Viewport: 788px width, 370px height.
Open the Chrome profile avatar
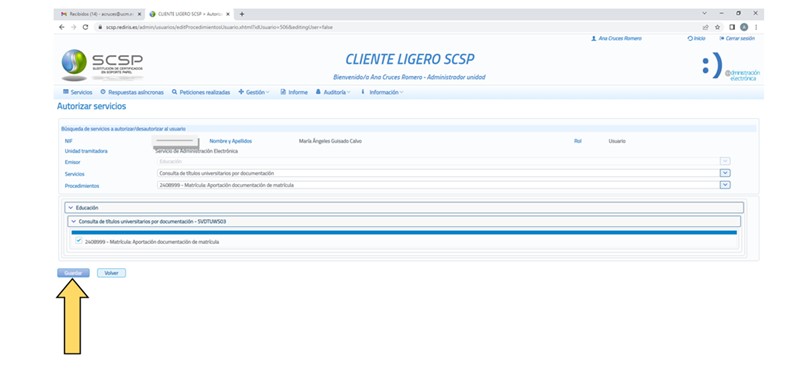pyautogui.click(x=744, y=27)
